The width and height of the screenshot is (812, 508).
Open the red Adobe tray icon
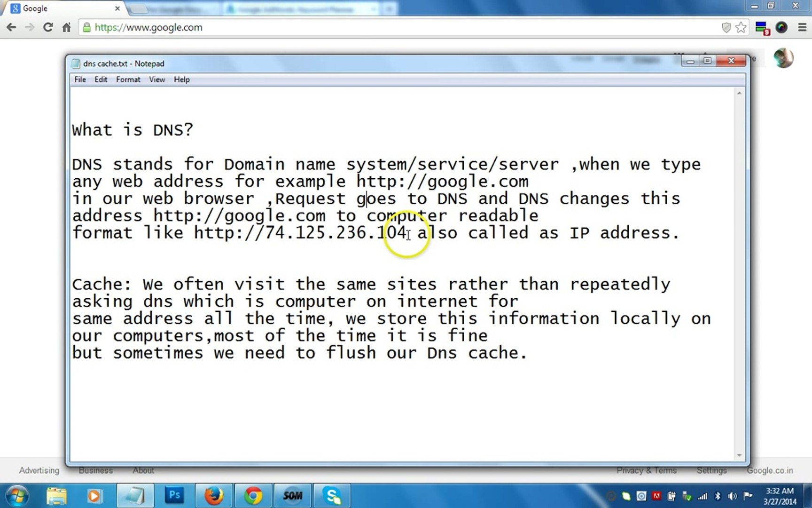tap(656, 496)
